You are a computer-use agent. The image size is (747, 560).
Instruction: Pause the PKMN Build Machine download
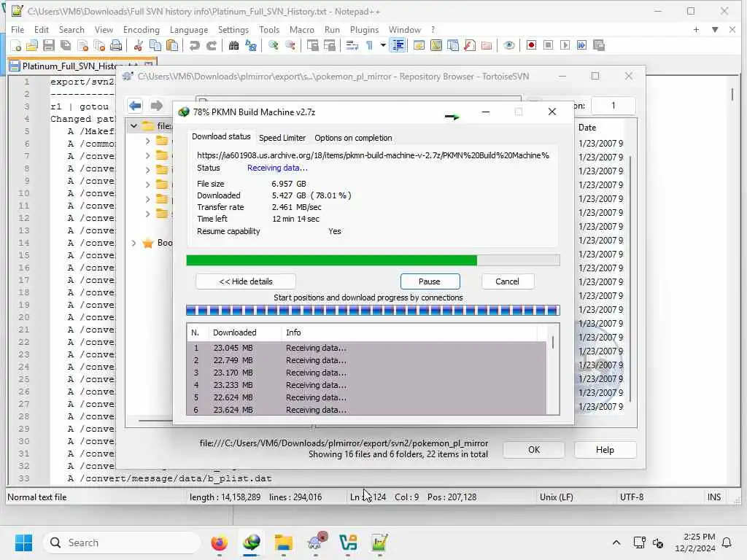(x=430, y=281)
